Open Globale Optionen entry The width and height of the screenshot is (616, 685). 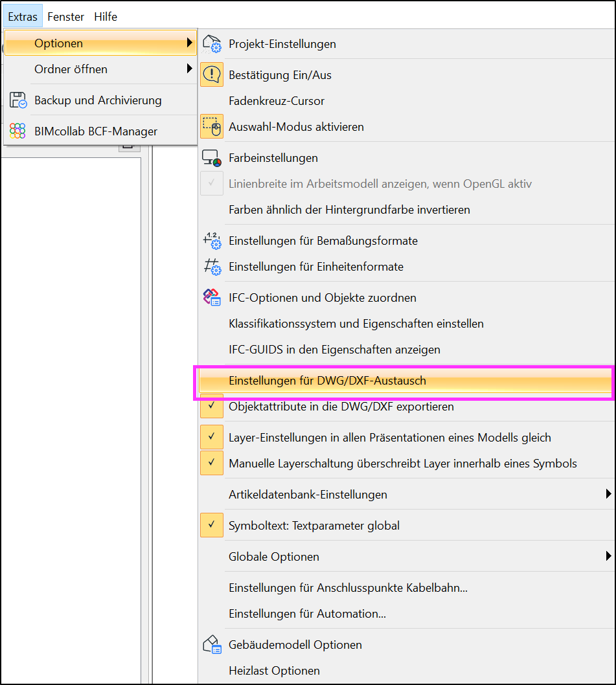coord(407,556)
